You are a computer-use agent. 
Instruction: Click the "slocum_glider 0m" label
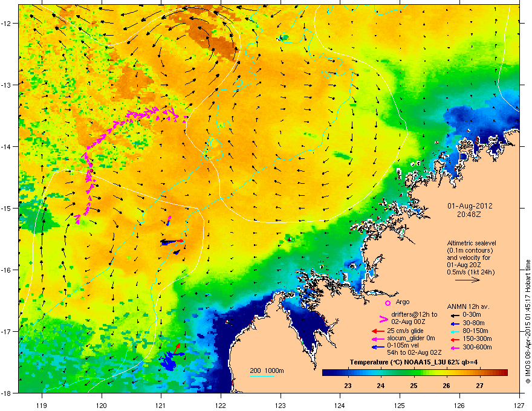(411, 338)
